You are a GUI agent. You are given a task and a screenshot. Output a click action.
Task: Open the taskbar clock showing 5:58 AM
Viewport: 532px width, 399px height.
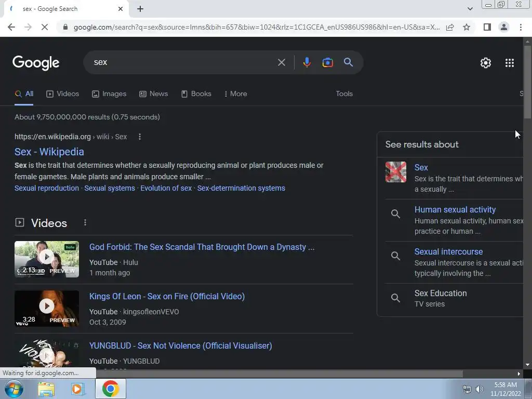[x=506, y=389]
